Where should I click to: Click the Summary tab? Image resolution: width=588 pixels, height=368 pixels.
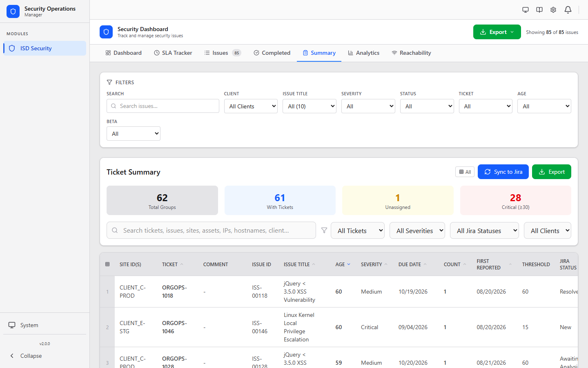coord(319,53)
